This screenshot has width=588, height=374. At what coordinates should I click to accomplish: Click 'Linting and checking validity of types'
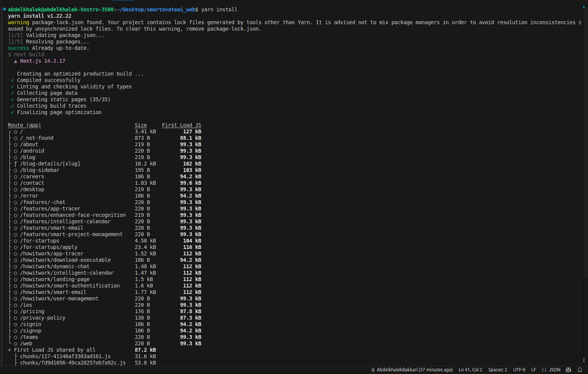(x=74, y=87)
